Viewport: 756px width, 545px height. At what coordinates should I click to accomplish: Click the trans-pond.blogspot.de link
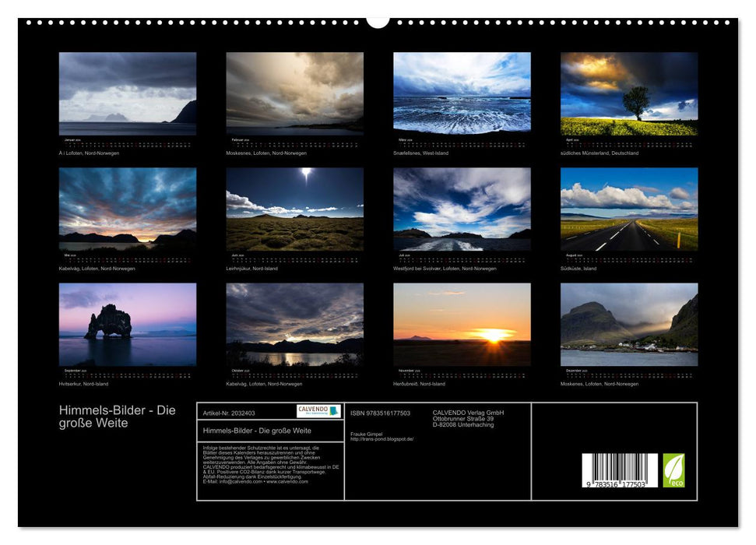pyautogui.click(x=382, y=439)
